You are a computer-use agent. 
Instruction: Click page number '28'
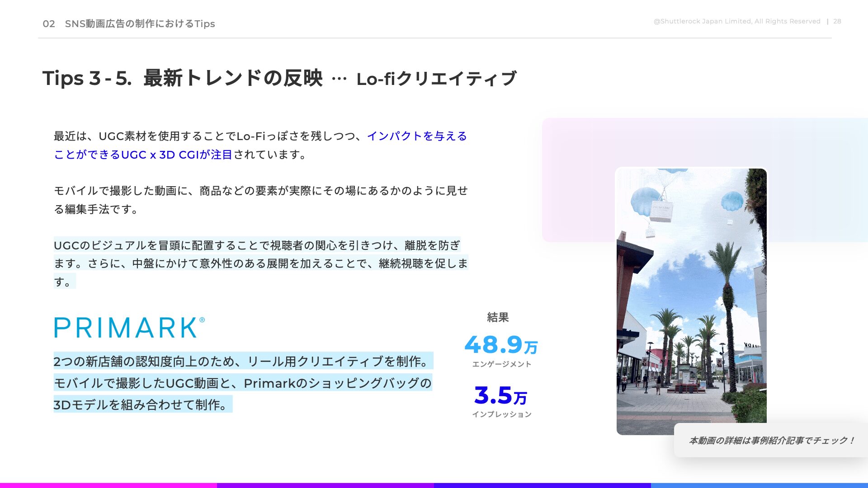(x=837, y=21)
